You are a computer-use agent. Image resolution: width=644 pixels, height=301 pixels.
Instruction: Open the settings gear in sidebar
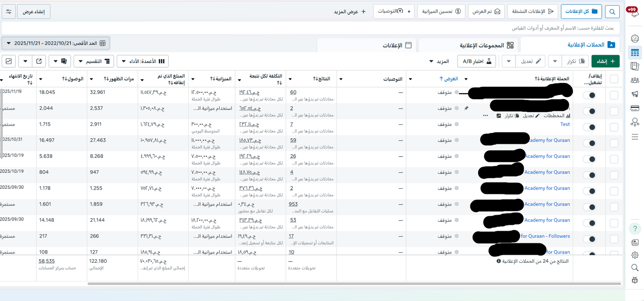tap(635, 255)
